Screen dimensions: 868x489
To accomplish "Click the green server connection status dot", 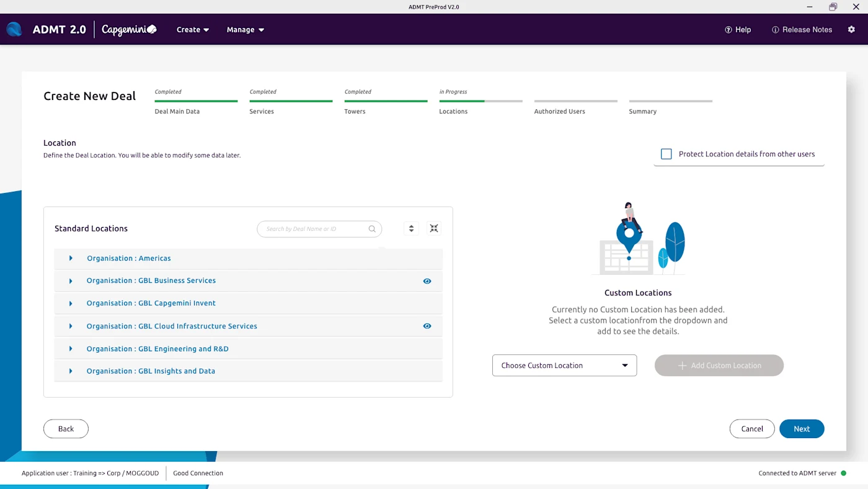I will point(843,473).
